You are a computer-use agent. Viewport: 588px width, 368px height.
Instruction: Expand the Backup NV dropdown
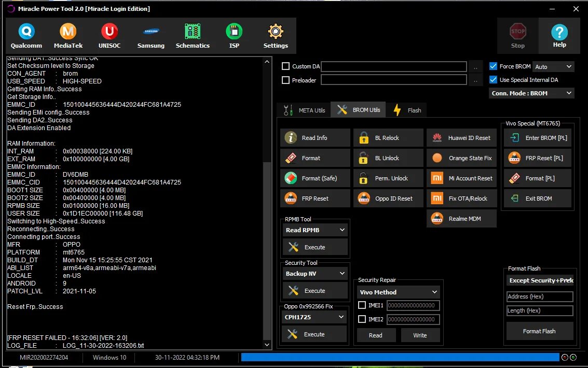[315, 274]
